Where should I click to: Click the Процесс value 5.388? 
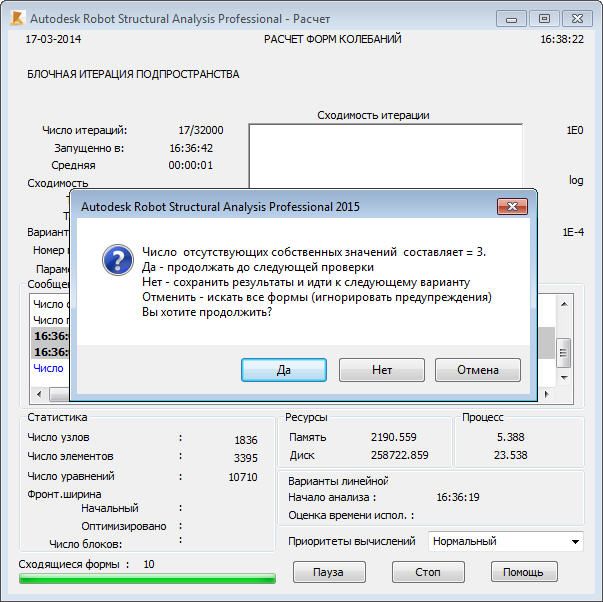click(x=510, y=437)
